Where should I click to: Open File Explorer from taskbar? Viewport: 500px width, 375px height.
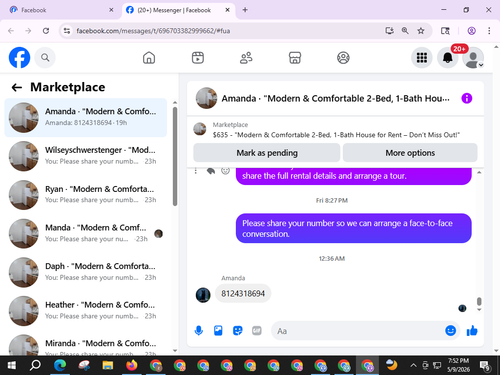pyautogui.click(x=108, y=366)
